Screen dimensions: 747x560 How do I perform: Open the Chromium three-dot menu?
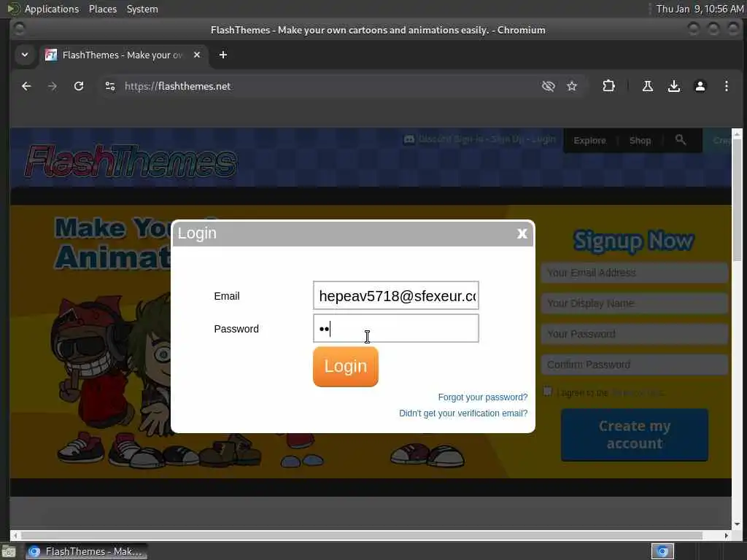[x=726, y=86]
